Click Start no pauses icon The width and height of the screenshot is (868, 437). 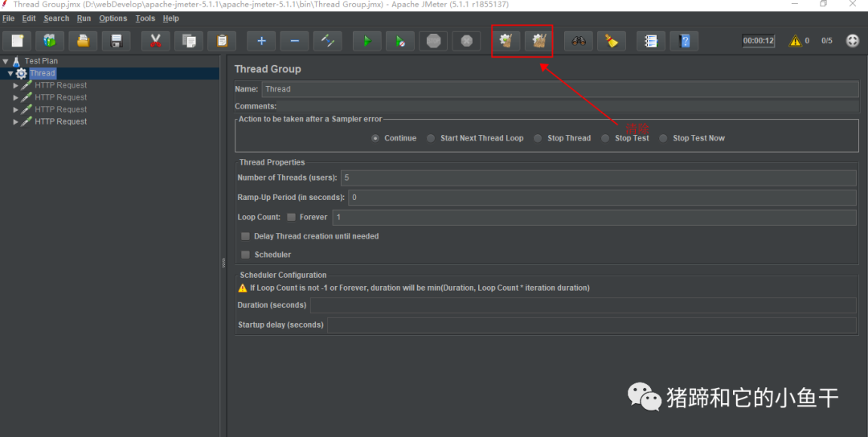pos(400,41)
